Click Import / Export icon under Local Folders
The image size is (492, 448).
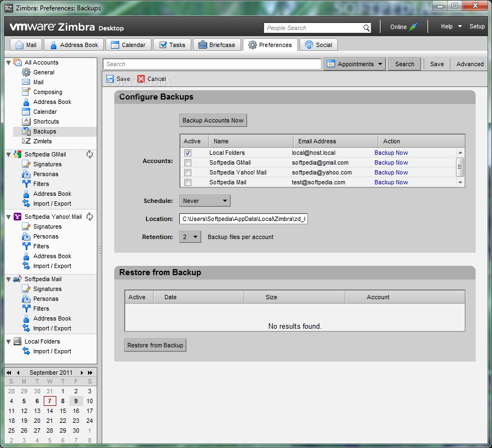point(26,351)
